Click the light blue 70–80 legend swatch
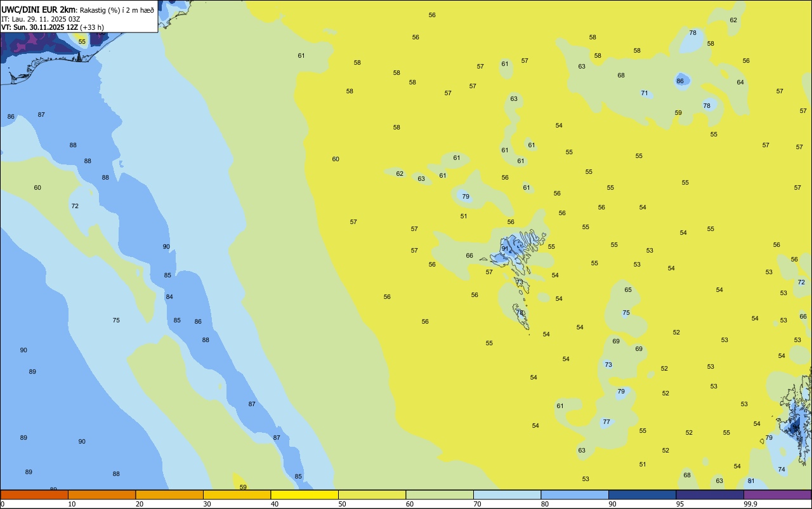 tap(507, 494)
